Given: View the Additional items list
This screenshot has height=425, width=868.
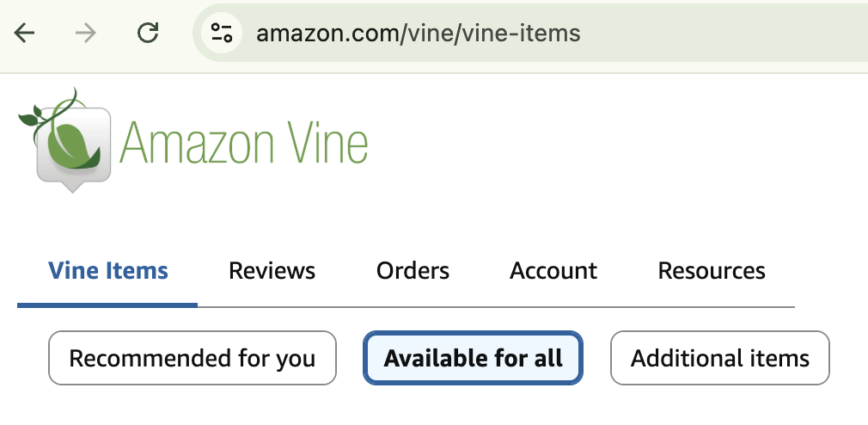Looking at the screenshot, I should pyautogui.click(x=720, y=358).
